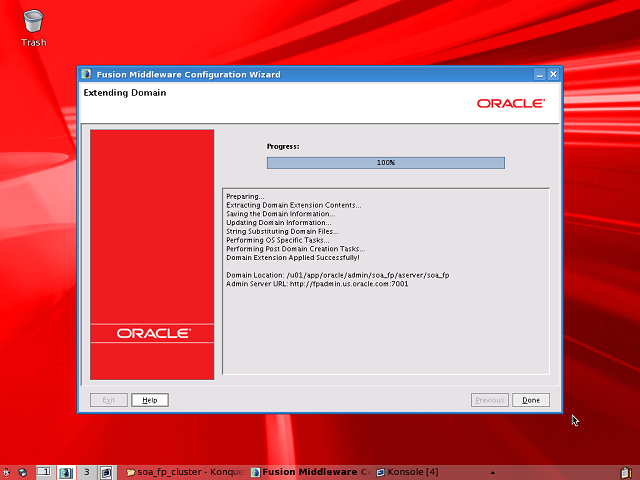Click 'Updating Domain Information...' log line
Screen dimensions: 640x480
279,222
